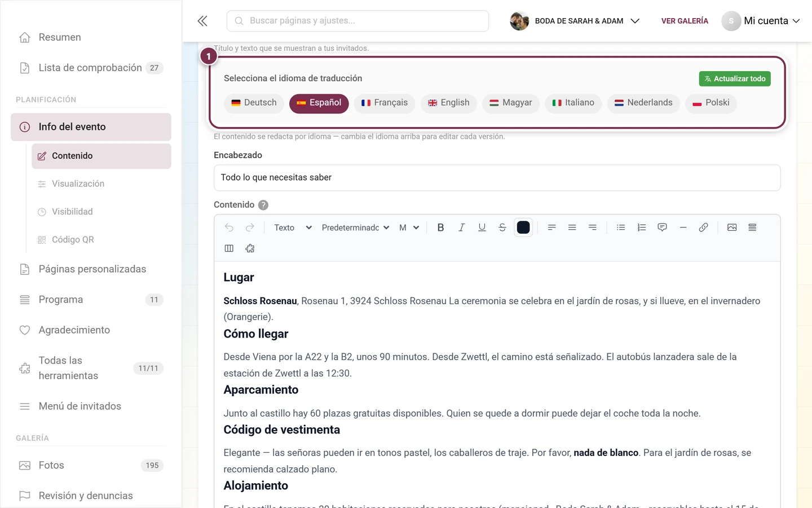
Task: Center align the text
Action: coord(572,227)
